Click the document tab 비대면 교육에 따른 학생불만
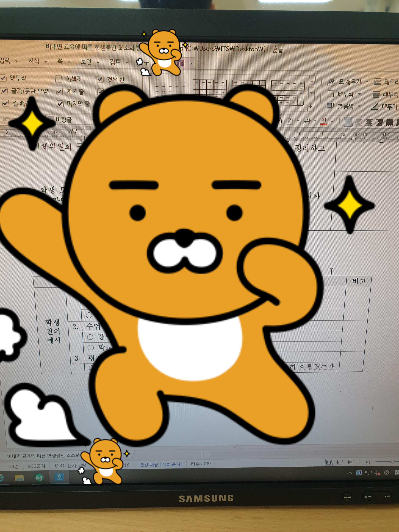 click(43, 456)
